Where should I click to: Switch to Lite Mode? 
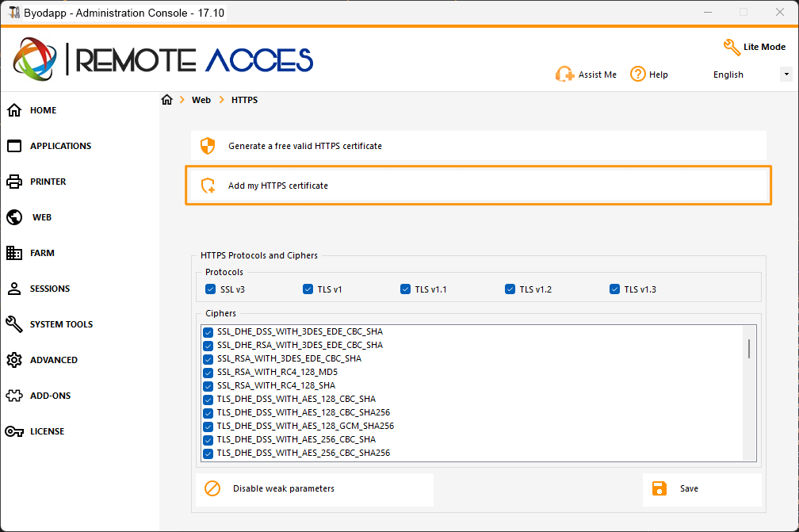click(755, 47)
